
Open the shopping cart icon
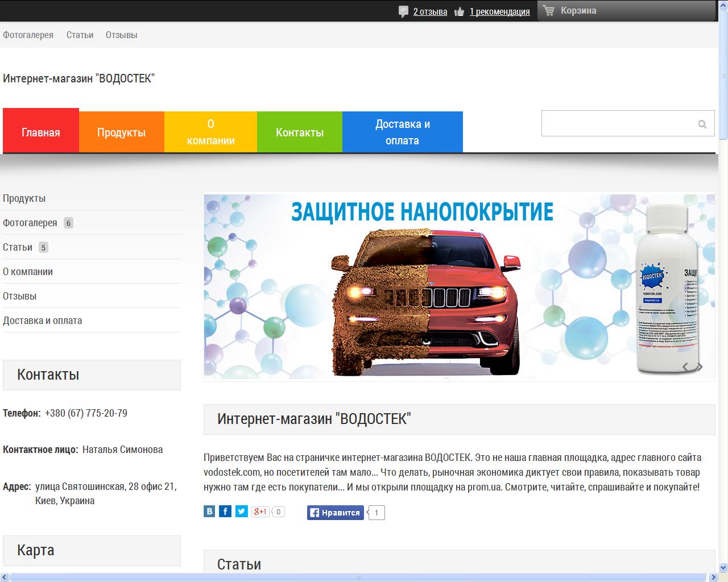(x=548, y=10)
